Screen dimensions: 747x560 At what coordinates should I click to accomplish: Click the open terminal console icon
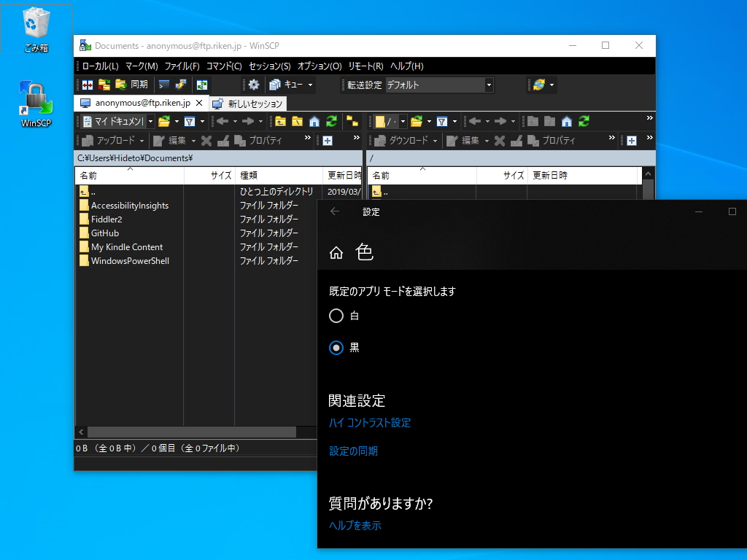tap(166, 85)
